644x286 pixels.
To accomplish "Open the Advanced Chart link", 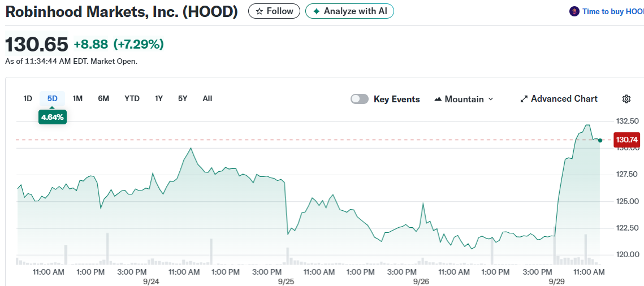I will point(559,99).
